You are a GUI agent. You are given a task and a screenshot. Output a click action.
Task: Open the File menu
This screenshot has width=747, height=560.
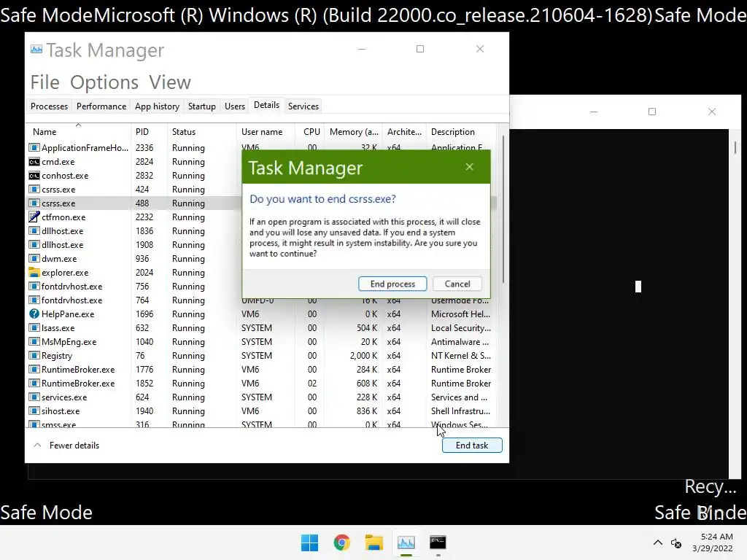(44, 82)
